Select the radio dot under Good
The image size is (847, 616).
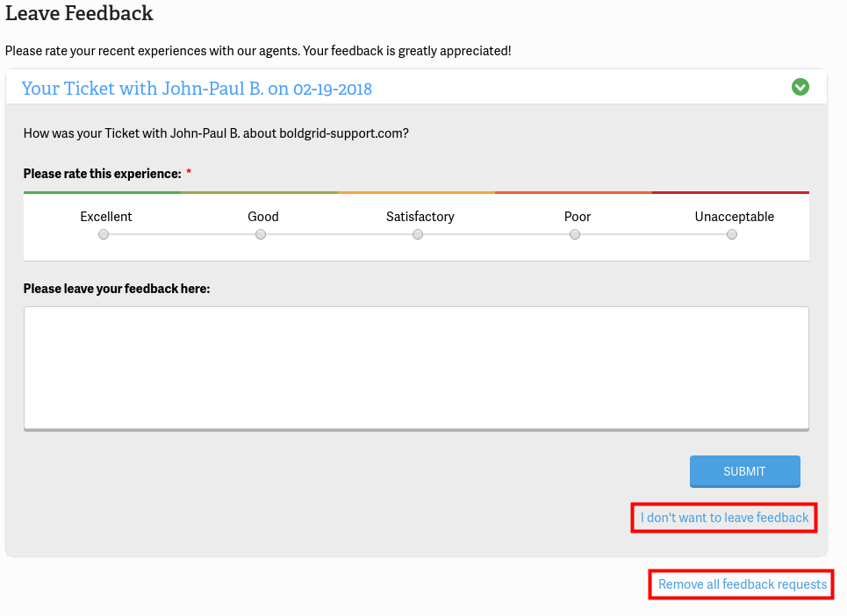pyautogui.click(x=261, y=234)
